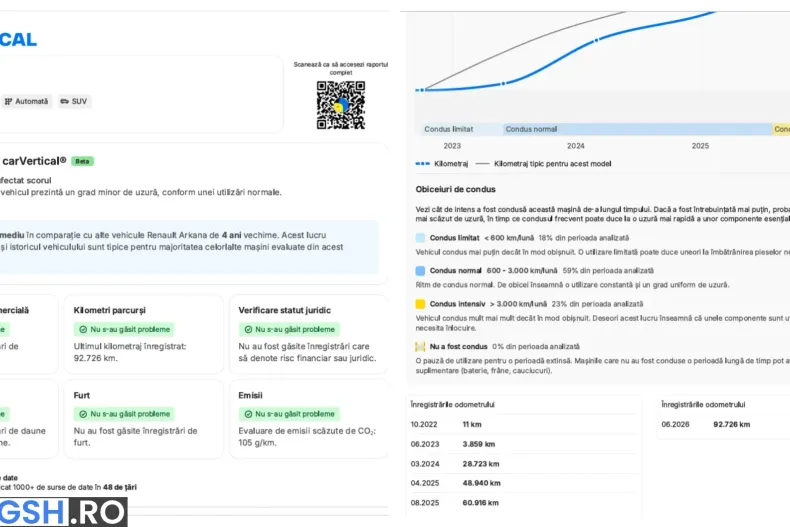Click the green Beta badge

82,161
